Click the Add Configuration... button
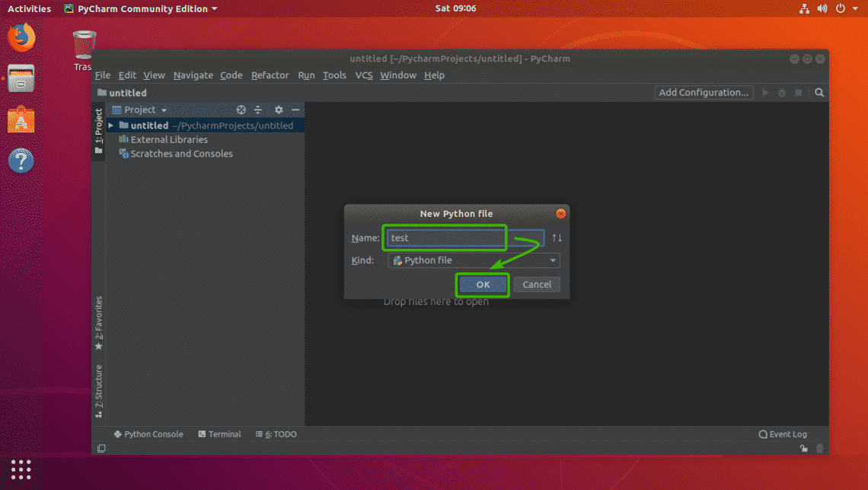This screenshot has width=868, height=490. coord(704,92)
